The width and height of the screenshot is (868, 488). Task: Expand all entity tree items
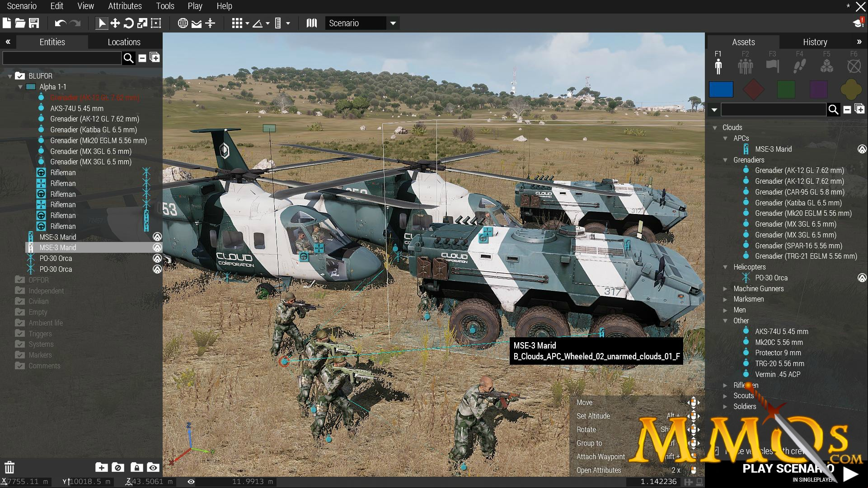click(155, 58)
